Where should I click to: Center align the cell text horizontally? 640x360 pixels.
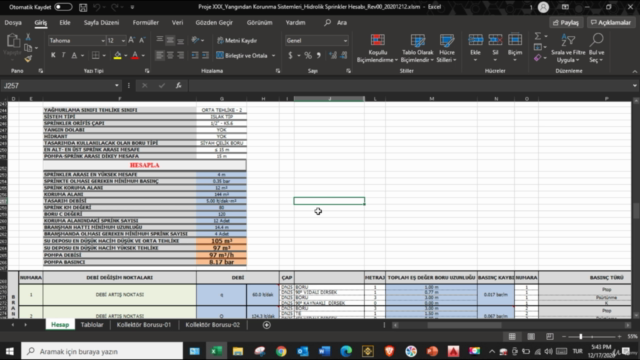tap(170, 55)
